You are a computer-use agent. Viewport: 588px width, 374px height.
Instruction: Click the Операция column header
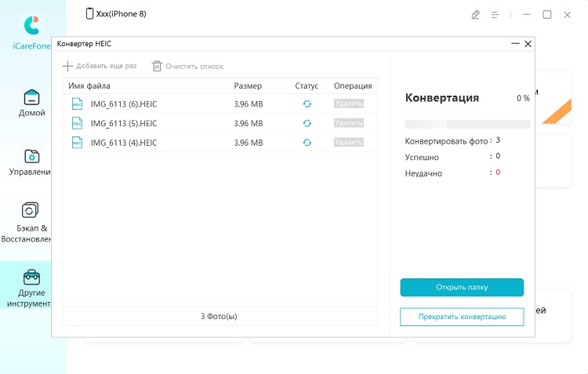pos(353,86)
